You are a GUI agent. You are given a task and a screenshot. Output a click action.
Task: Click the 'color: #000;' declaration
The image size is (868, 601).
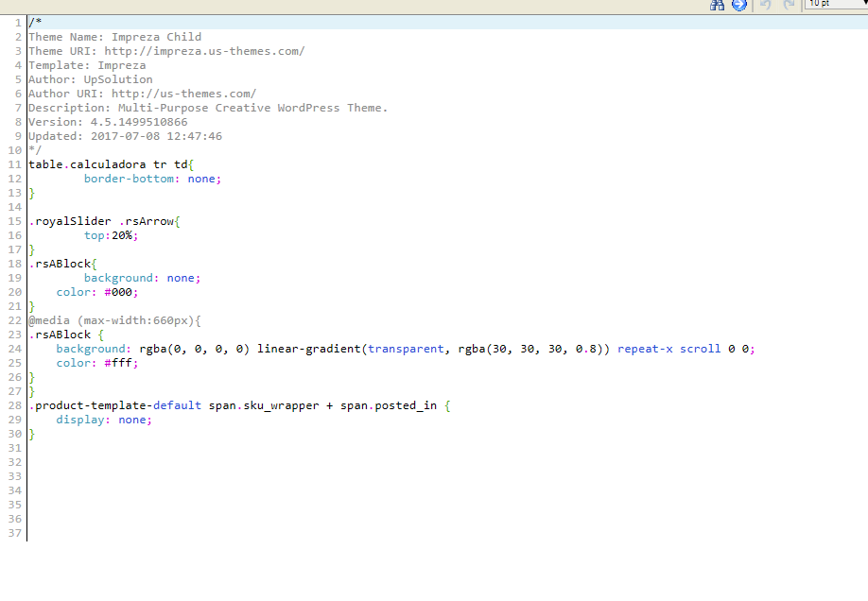[96, 292]
